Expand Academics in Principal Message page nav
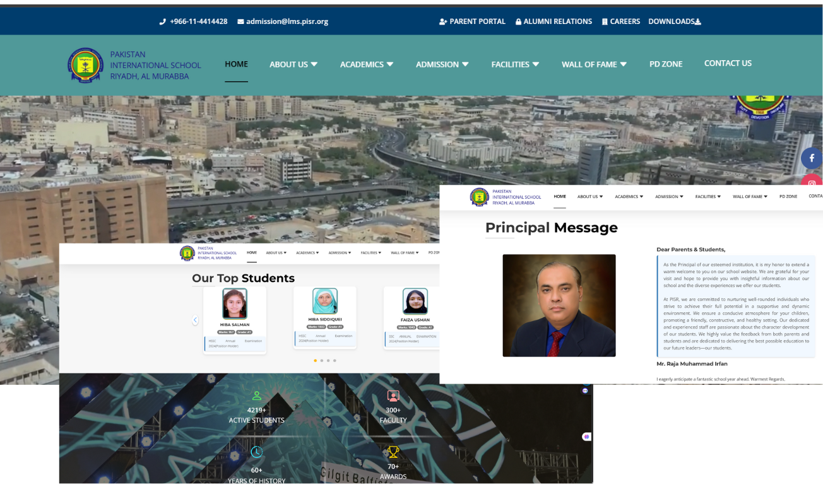The height and width of the screenshot is (504, 823). (629, 197)
